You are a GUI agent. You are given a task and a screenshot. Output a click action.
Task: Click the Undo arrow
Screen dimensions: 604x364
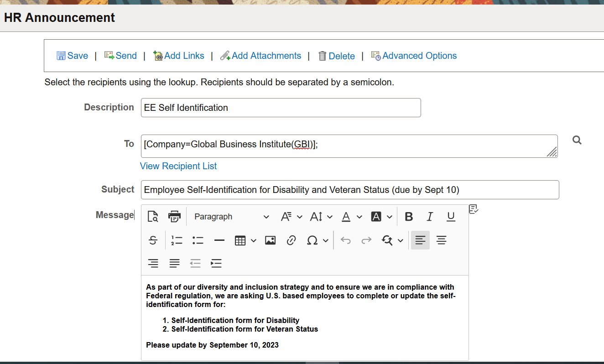point(346,240)
